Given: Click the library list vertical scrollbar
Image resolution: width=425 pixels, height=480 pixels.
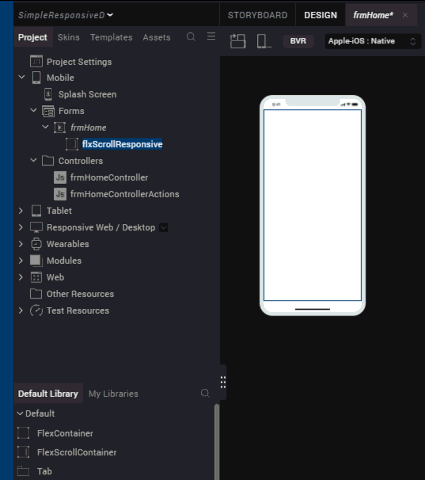Looking at the screenshot, I should [x=217, y=442].
